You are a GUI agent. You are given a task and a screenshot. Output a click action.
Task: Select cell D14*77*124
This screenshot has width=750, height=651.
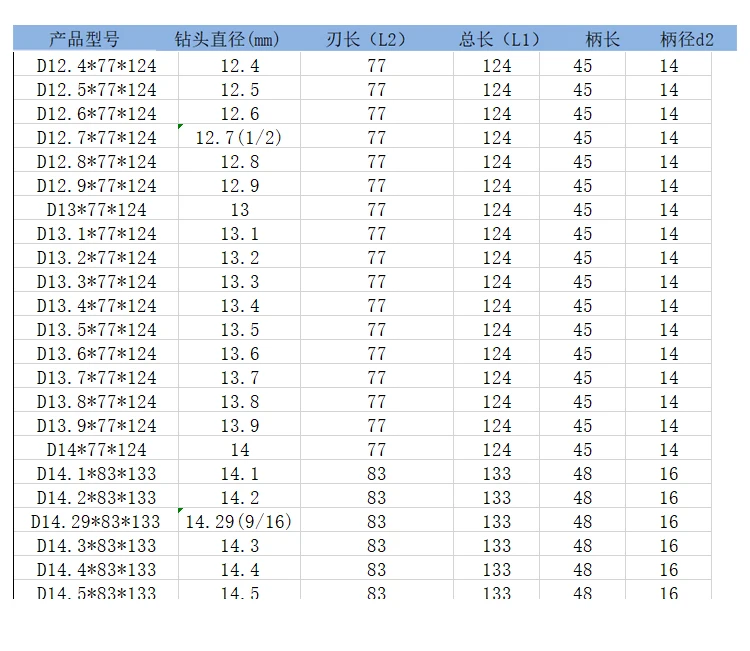coord(96,450)
